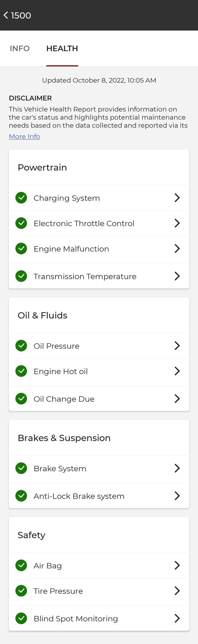
Task: Expand the Engine Hot oil arrow
Action: click(177, 371)
